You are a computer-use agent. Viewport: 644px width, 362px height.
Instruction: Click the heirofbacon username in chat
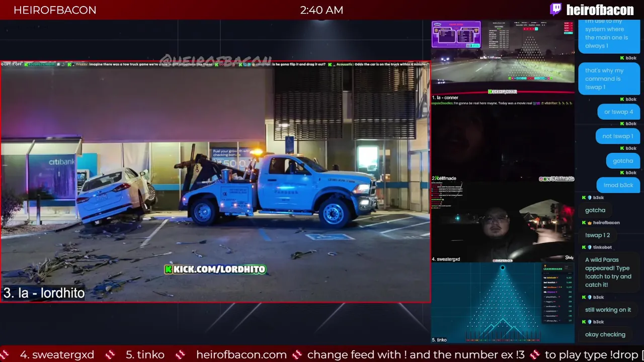pyautogui.click(x=606, y=223)
